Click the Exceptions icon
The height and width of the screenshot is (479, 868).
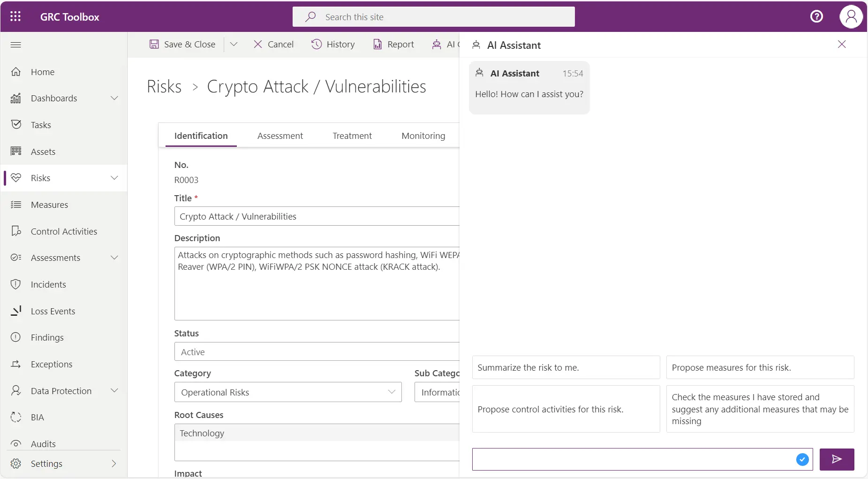16,364
